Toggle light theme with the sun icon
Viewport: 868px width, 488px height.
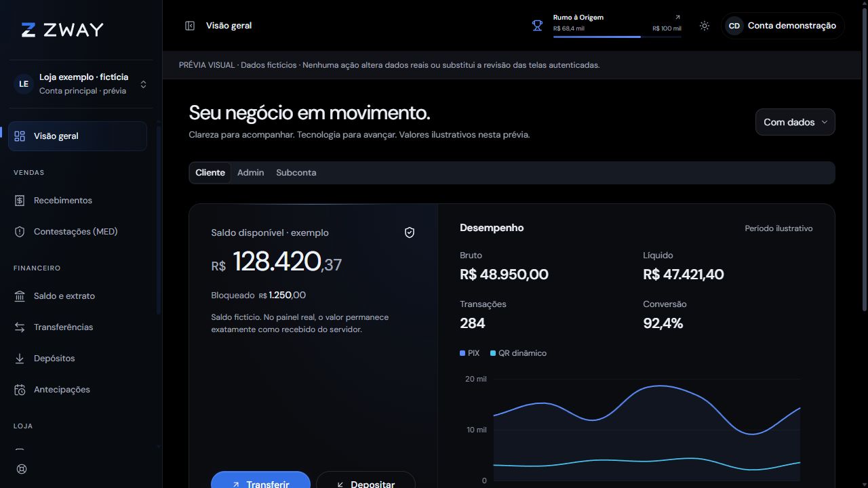tap(705, 26)
